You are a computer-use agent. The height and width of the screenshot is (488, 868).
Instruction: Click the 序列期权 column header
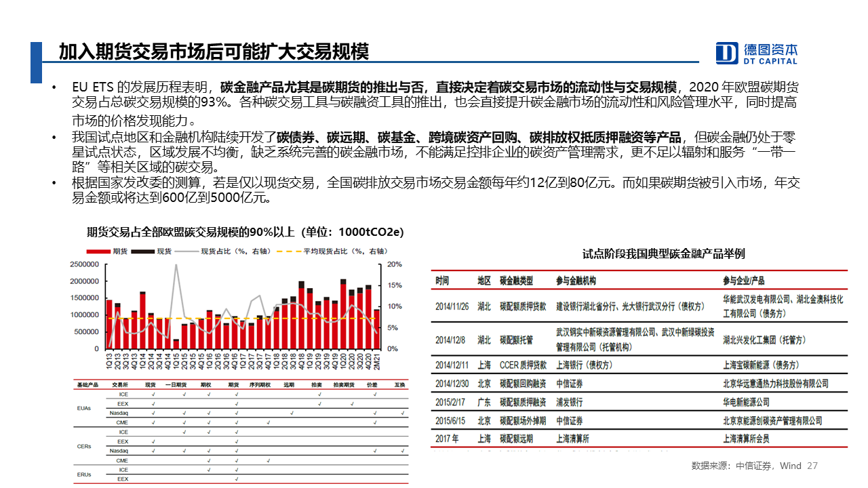tap(261, 384)
